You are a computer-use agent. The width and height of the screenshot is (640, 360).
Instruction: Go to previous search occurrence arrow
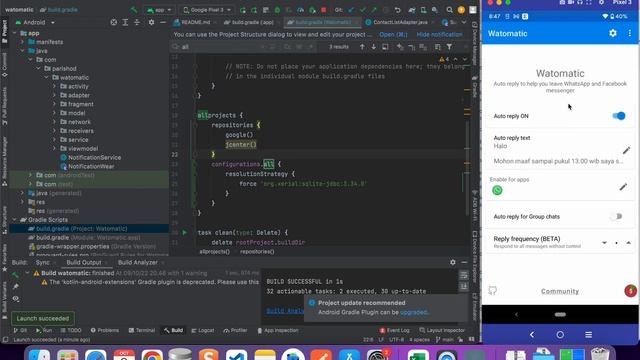(362, 47)
